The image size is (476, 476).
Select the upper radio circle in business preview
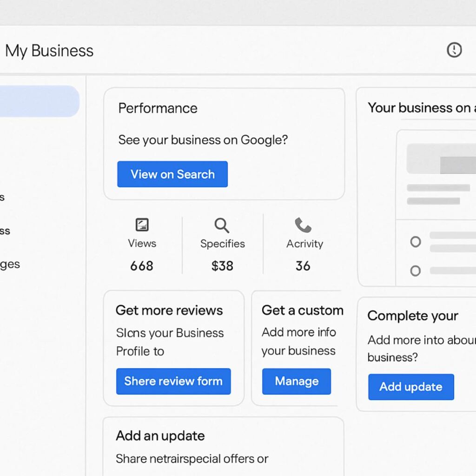(415, 242)
